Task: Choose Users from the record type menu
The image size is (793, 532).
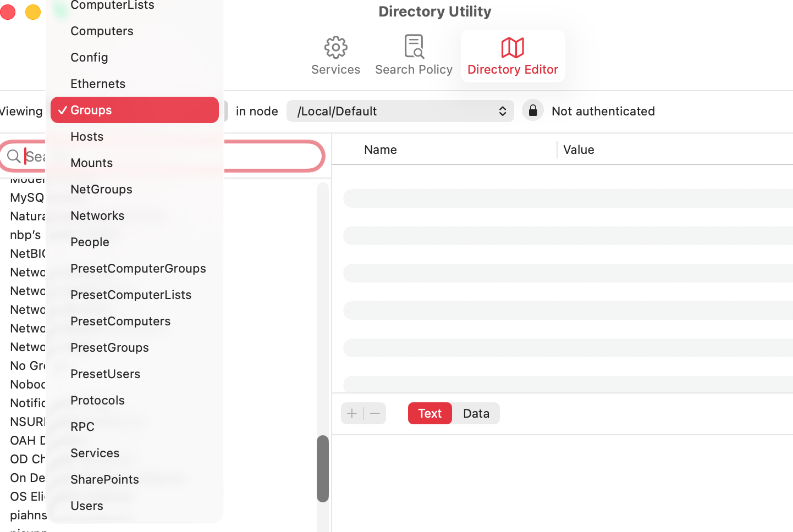Action: pos(87,506)
